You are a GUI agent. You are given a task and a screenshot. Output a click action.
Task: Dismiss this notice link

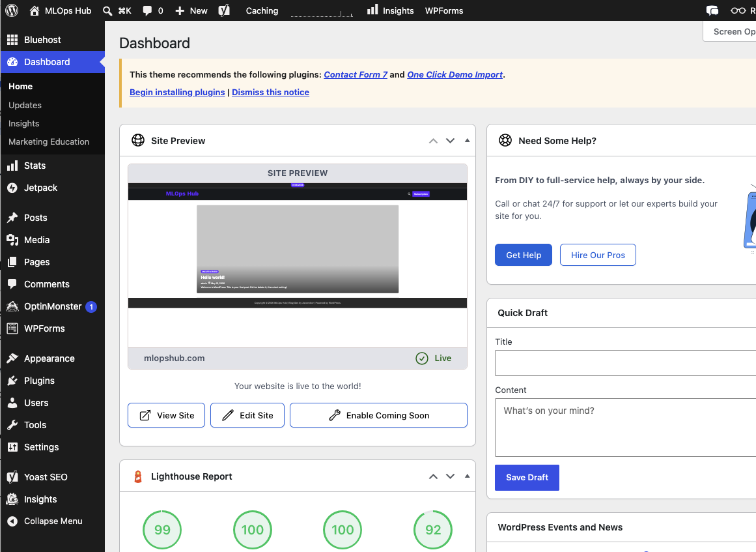[270, 92]
